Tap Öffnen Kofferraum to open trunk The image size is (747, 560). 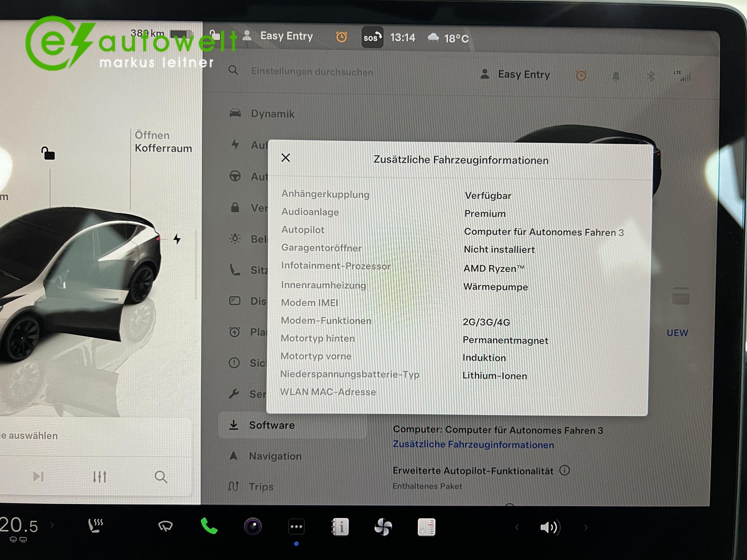[163, 142]
